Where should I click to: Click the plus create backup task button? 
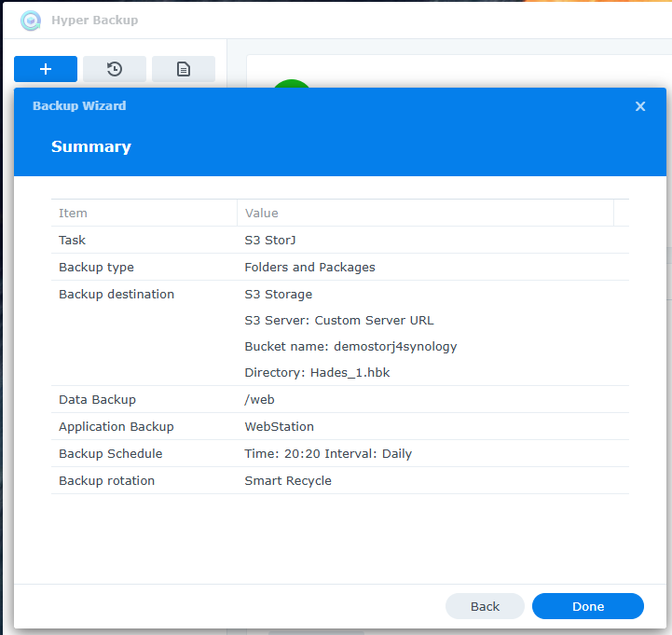coord(46,69)
